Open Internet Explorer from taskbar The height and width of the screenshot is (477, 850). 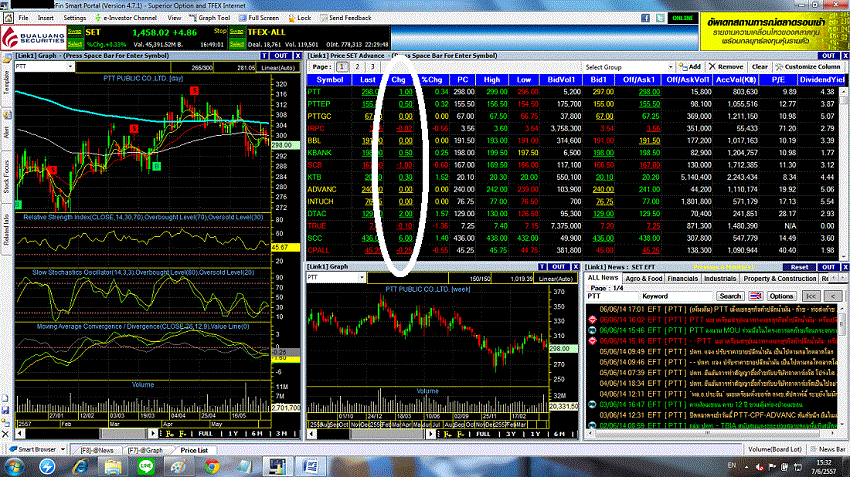point(80,466)
